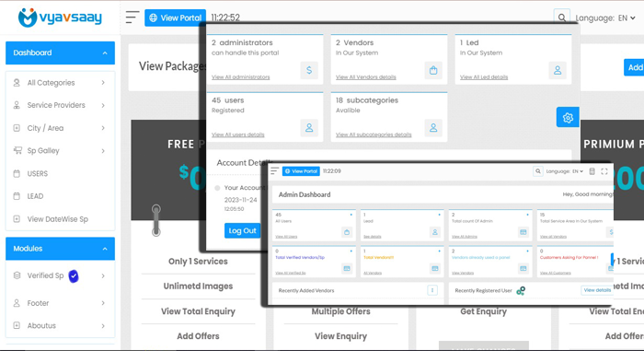Viewport: 644px width, 351px height.
Task: Click the View details button for Recently Registered User
Action: click(597, 290)
